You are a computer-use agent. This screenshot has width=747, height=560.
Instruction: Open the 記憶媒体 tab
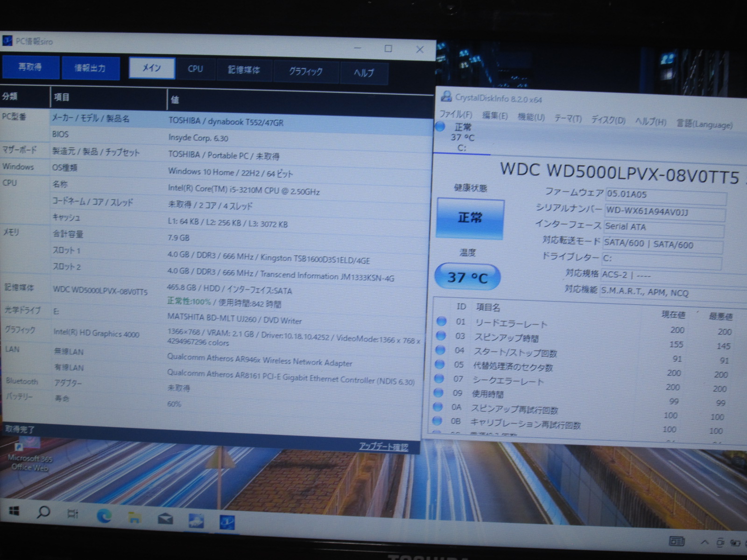pos(244,70)
